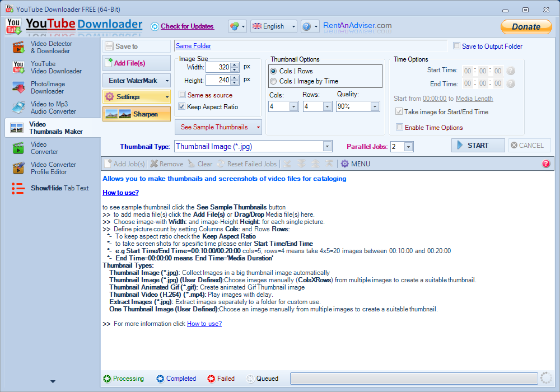This screenshot has width=560, height=392.
Task: Click the End Time help icon
Action: [x=511, y=83]
